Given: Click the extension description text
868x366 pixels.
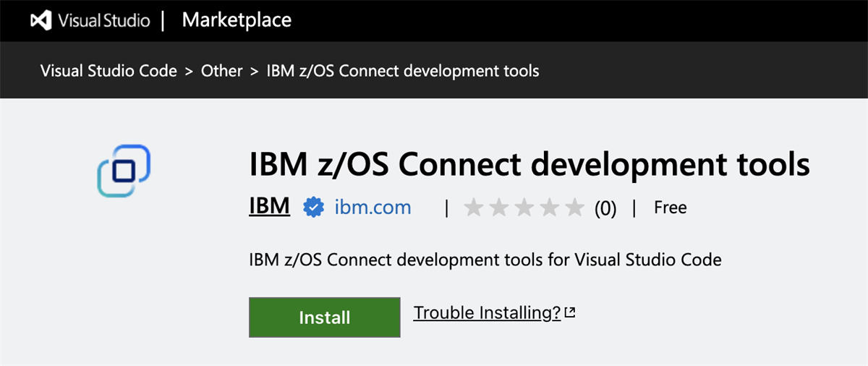Looking at the screenshot, I should (485, 260).
